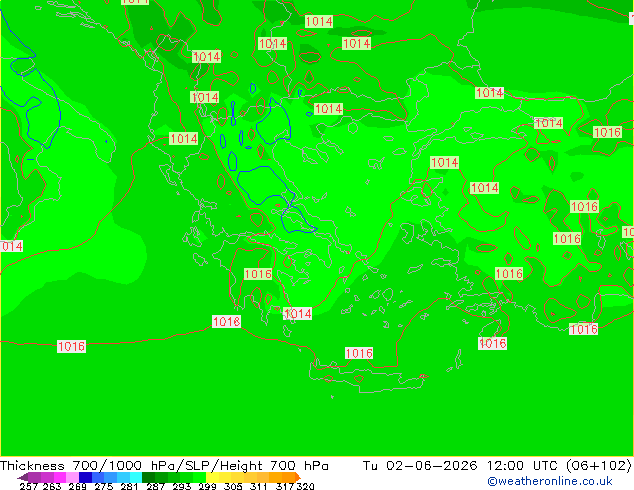Screen dimensions: 634x490
Task: Click the partially cut '014' label at left edge
Action: point(11,246)
